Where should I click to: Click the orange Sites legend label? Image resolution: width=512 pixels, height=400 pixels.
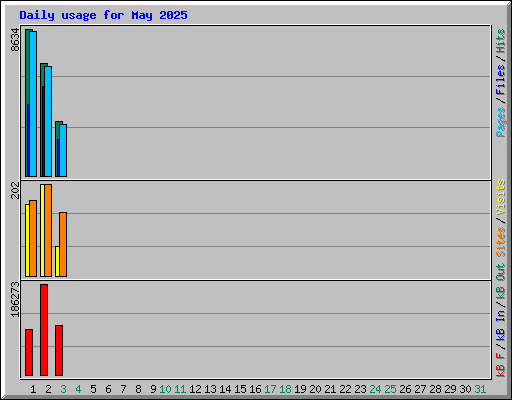(501, 241)
